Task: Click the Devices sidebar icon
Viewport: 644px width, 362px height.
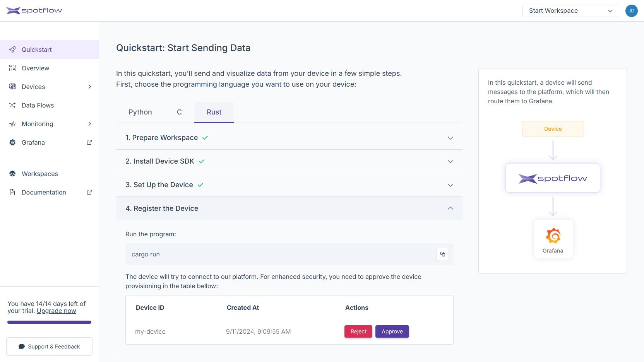Action: 12,87
